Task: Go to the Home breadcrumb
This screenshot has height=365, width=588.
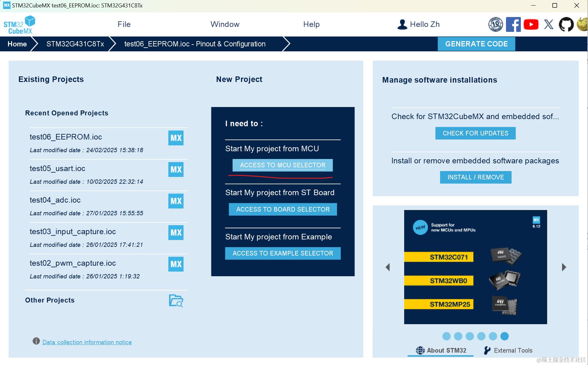Action: point(17,44)
